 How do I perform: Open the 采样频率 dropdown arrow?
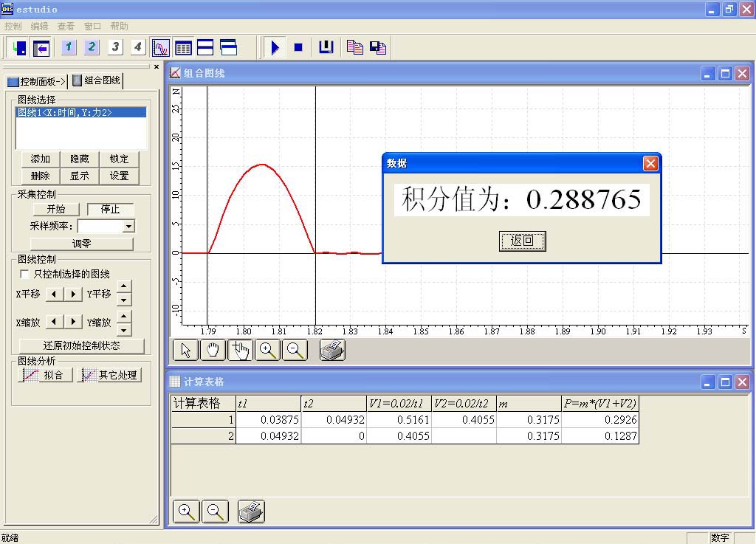point(128,227)
